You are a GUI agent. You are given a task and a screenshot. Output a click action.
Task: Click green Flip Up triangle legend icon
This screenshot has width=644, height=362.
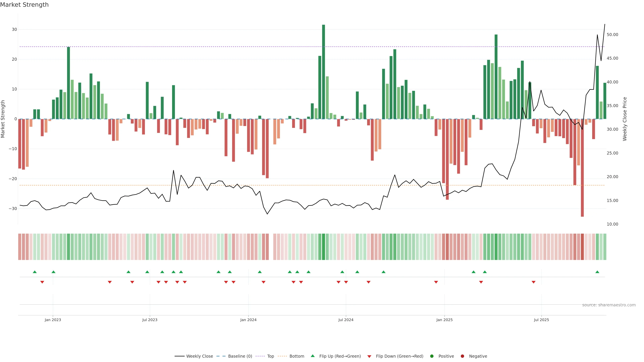(312, 356)
